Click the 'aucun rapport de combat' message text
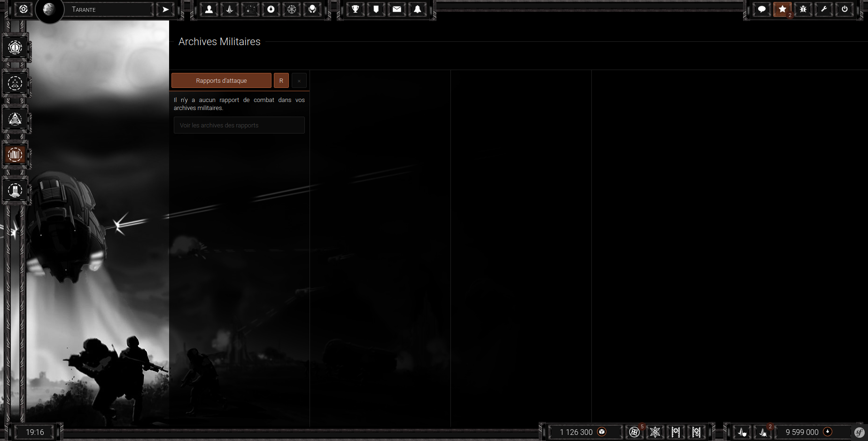The image size is (868, 441). [239, 104]
